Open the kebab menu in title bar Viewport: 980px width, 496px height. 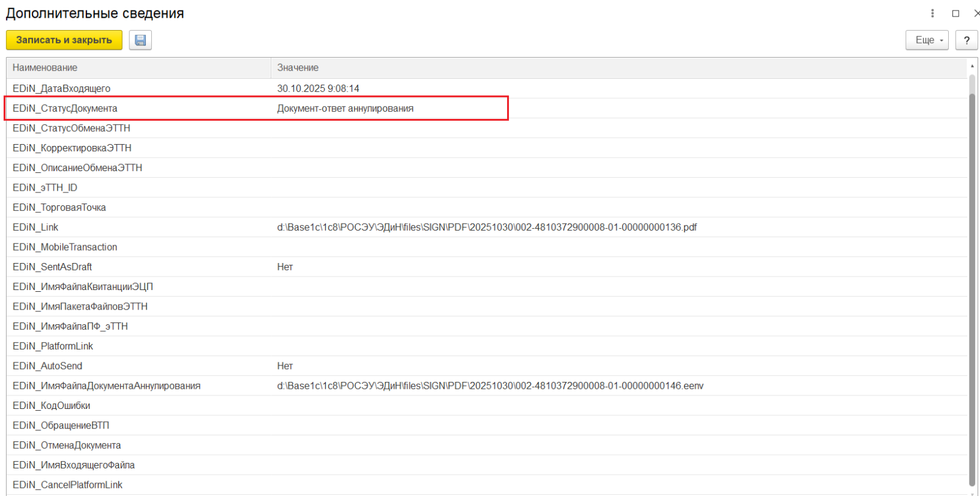[932, 13]
